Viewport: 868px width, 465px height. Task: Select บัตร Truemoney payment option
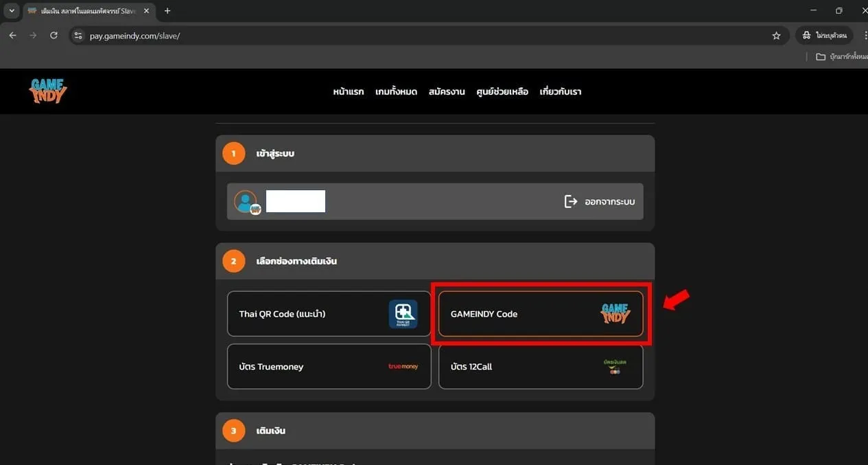click(x=329, y=367)
